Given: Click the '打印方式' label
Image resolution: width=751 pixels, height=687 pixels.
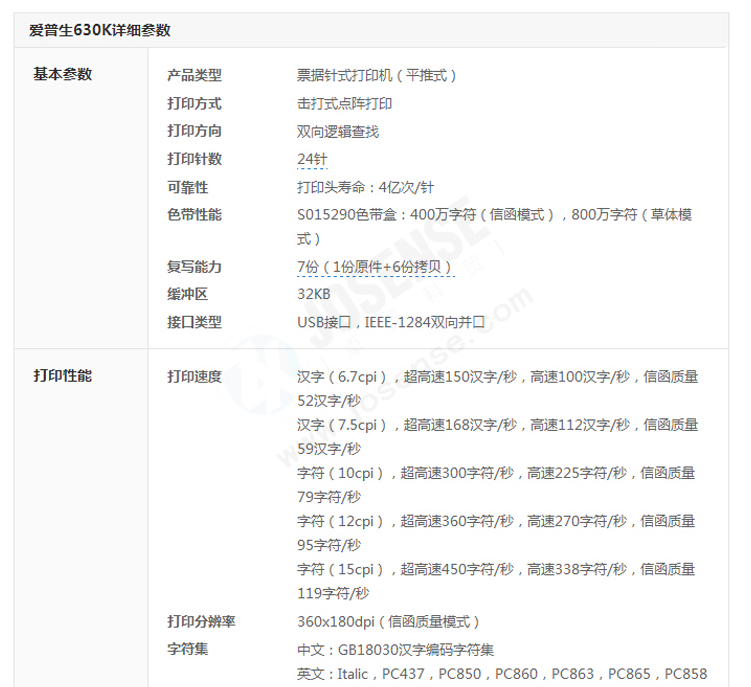Looking at the screenshot, I should point(194,103).
